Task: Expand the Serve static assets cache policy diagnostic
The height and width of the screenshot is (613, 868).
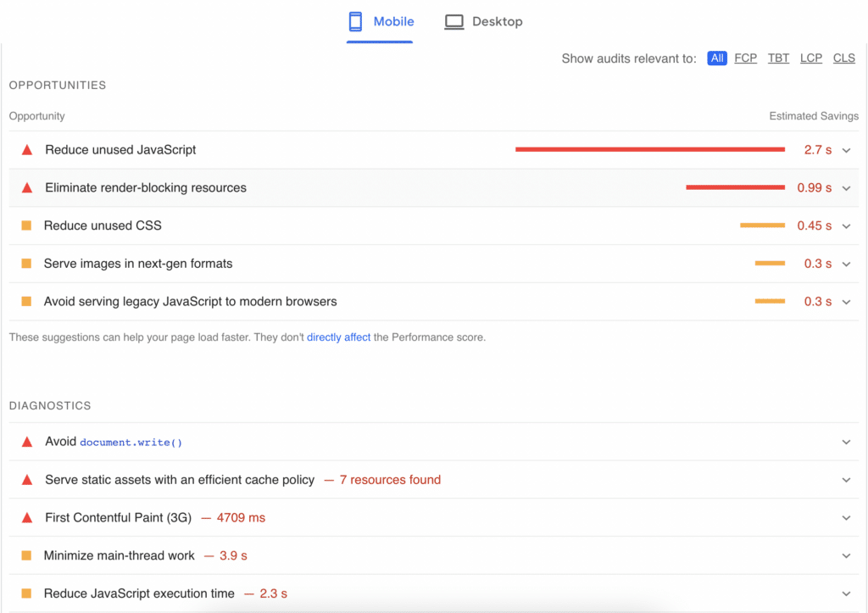Action: tap(845, 479)
